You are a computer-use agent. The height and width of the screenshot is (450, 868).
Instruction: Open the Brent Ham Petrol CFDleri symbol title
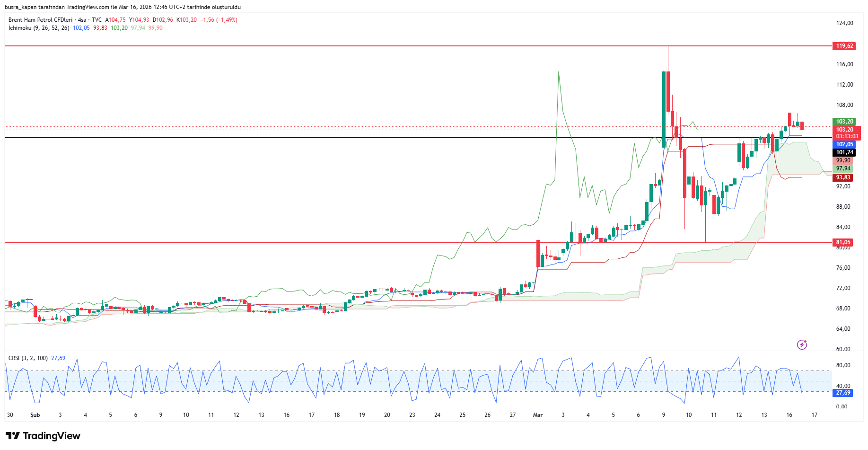point(40,20)
